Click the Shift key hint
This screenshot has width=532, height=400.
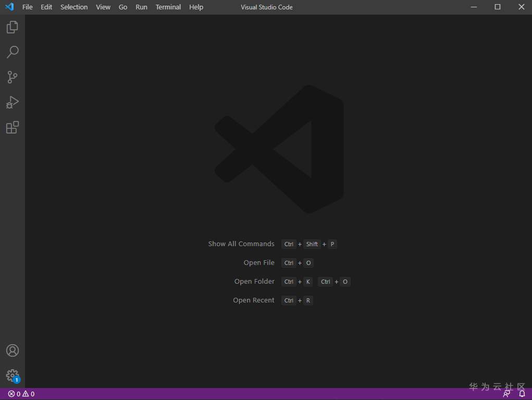[x=312, y=244]
